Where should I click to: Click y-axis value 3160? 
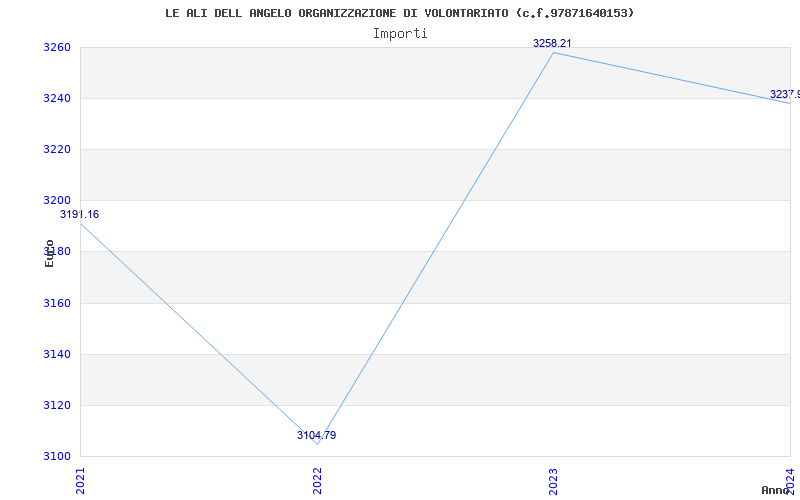pyautogui.click(x=56, y=304)
